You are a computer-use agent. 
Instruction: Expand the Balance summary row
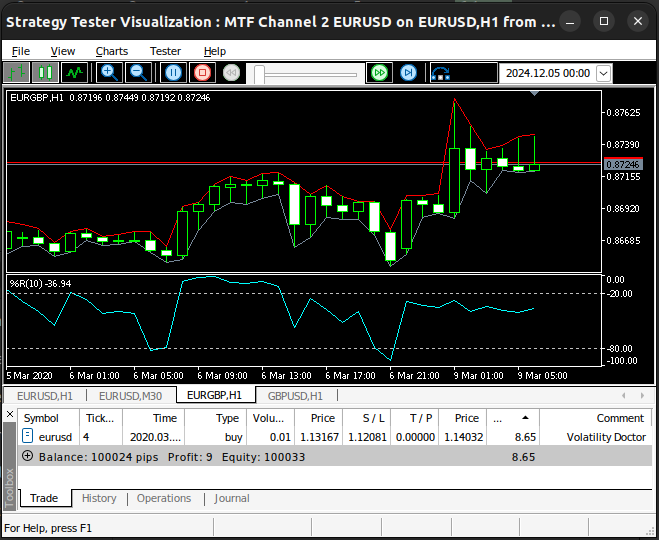27,456
